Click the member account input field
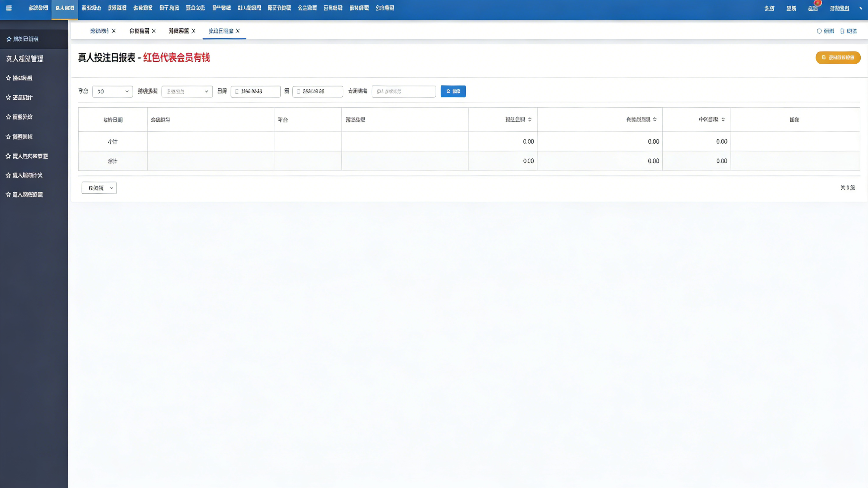The width and height of the screenshot is (868, 488). (x=404, y=92)
